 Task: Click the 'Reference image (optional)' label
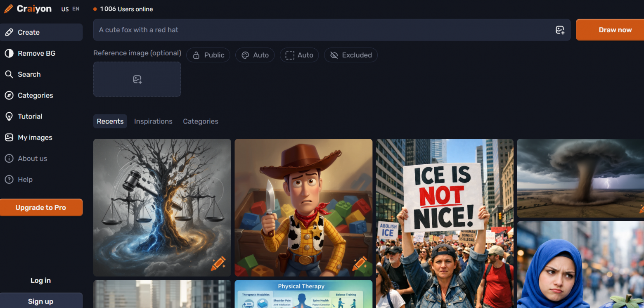coord(137,53)
